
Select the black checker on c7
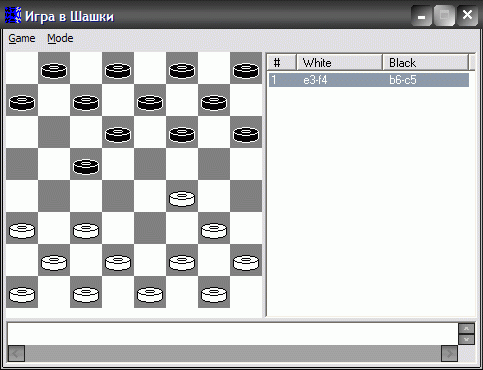point(86,102)
